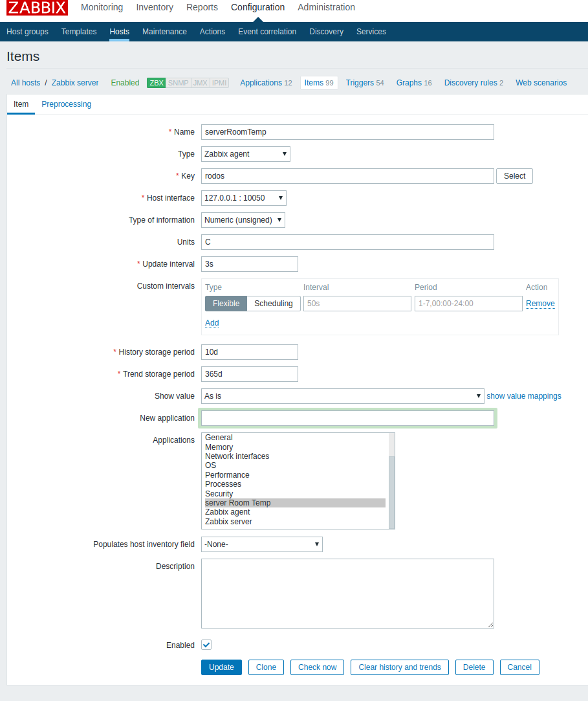Go to Host groups submenu
This screenshot has width=588, height=701.
point(27,32)
